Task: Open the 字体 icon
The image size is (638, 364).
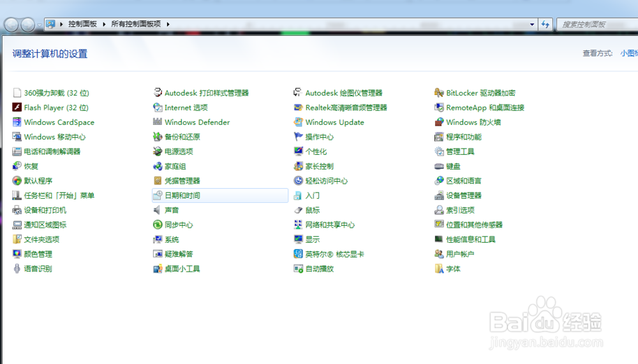Action: click(x=439, y=268)
